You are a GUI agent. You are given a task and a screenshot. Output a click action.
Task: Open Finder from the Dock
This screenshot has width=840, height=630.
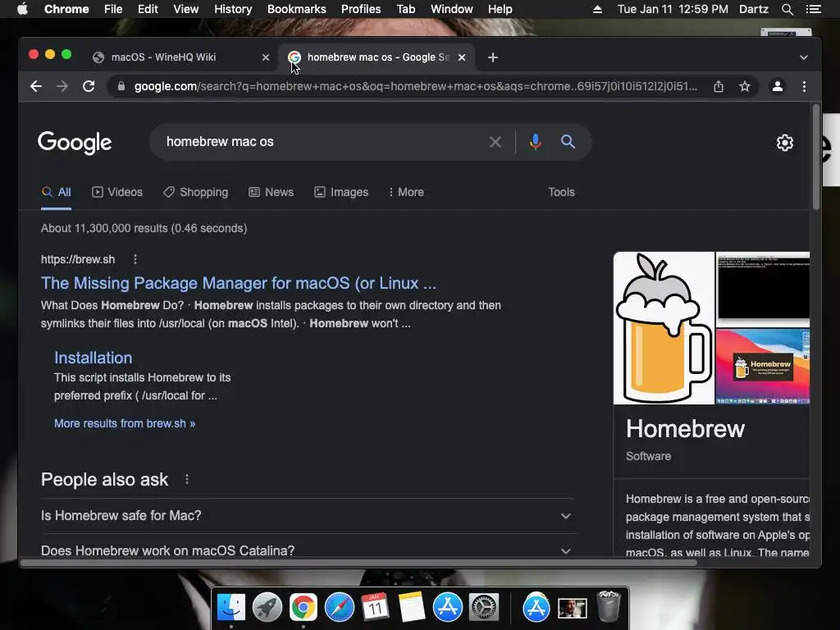(231, 608)
